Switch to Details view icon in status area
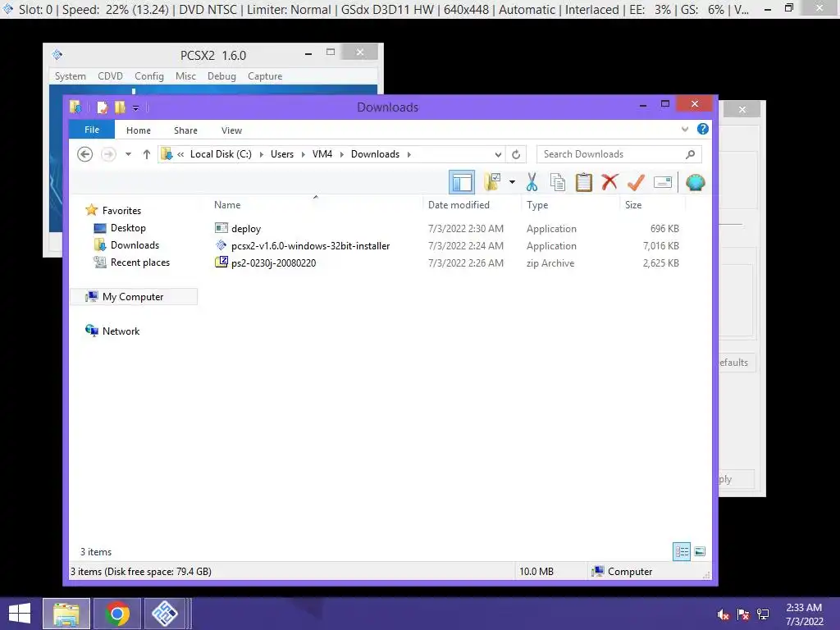The height and width of the screenshot is (630, 840). tap(682, 551)
